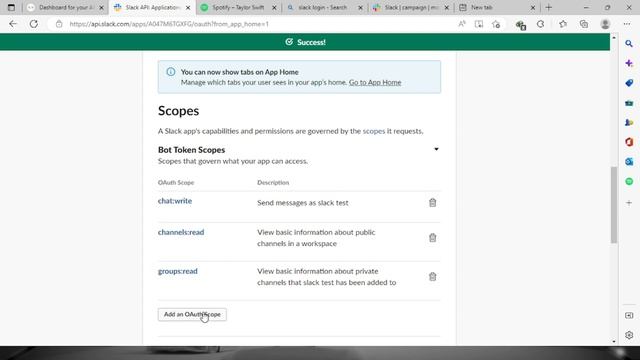This screenshot has height=360, width=640.
Task: Go back to the previous page
Action: pos(13,24)
